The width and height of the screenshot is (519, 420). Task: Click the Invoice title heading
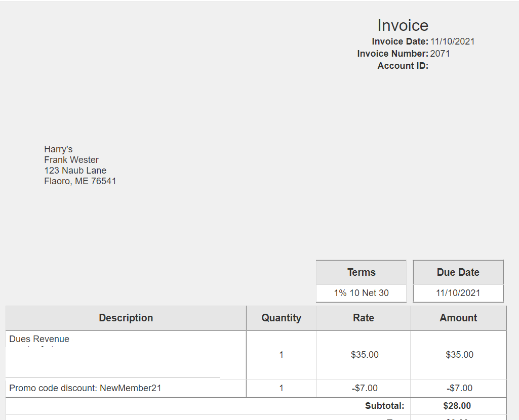(x=403, y=25)
